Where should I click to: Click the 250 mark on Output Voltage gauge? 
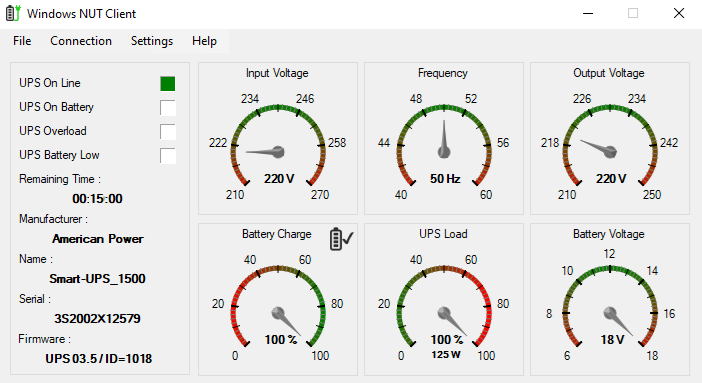(x=652, y=195)
